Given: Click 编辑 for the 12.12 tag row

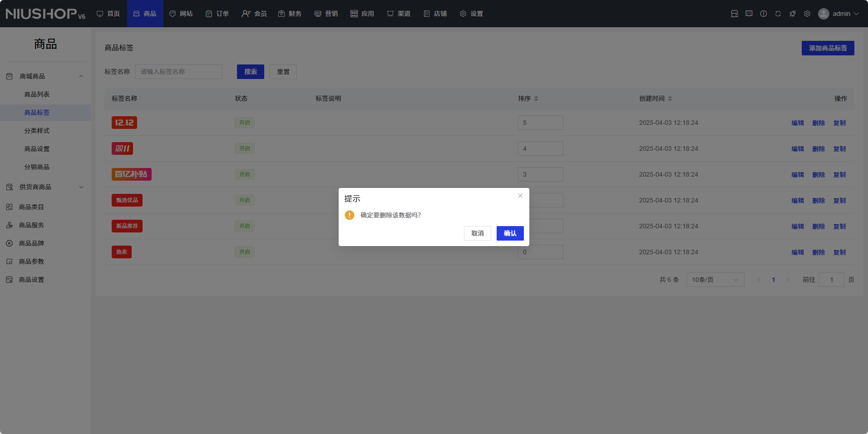Looking at the screenshot, I should tap(798, 123).
